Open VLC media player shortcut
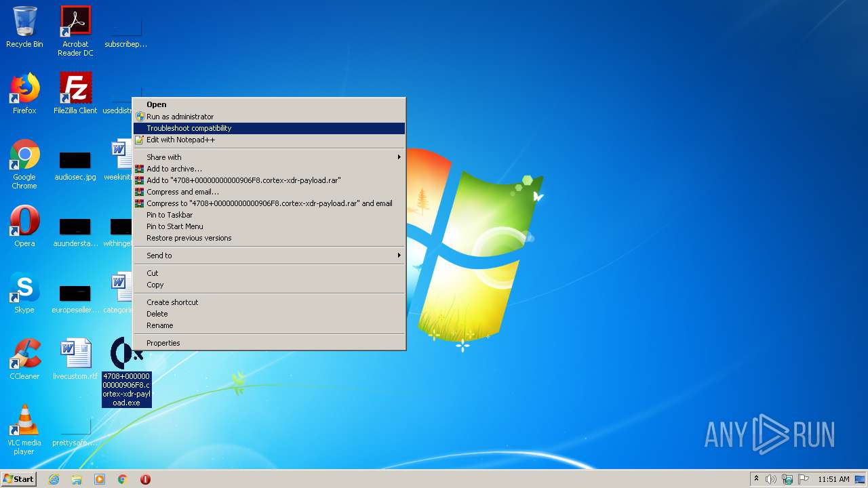868x488 pixels. click(24, 430)
